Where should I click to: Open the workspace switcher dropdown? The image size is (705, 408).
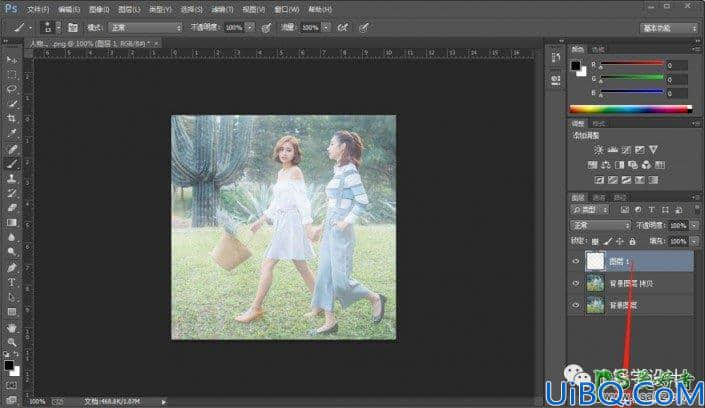669,28
